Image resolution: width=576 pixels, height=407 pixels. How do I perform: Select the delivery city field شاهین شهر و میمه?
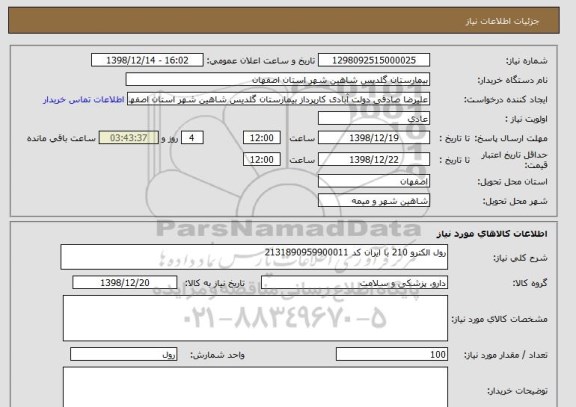coord(374,201)
